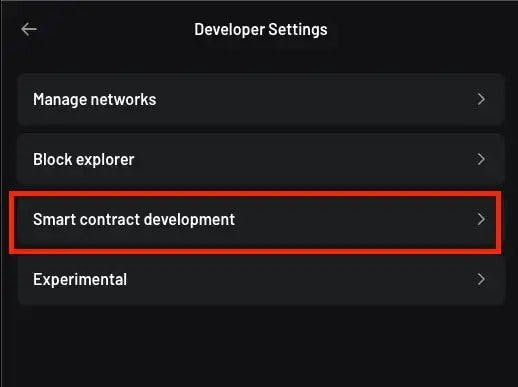The height and width of the screenshot is (387, 518).
Task: Click the chevron icon beside Block explorer
Action: tap(481, 159)
